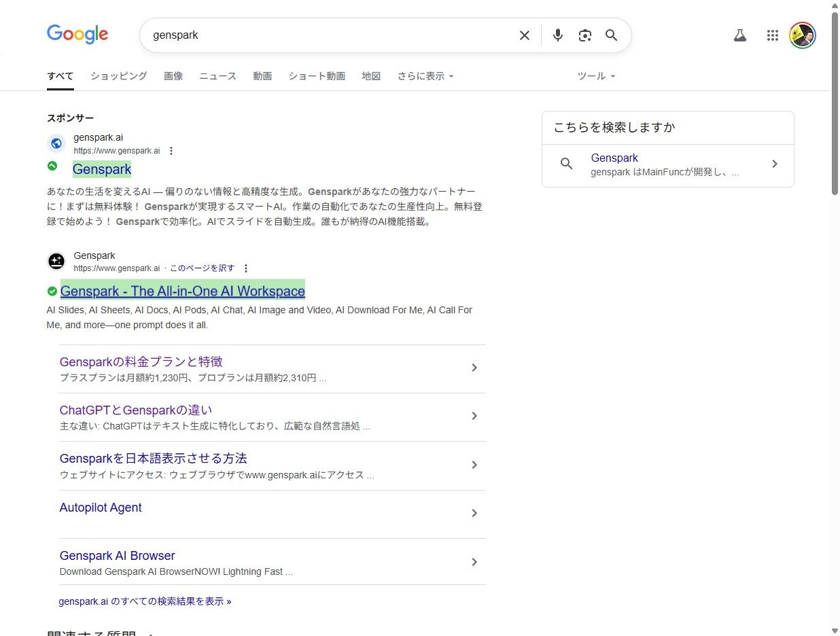Click the scrollbar down arrow
Image resolution: width=840 pixels, height=636 pixels.
(835, 631)
